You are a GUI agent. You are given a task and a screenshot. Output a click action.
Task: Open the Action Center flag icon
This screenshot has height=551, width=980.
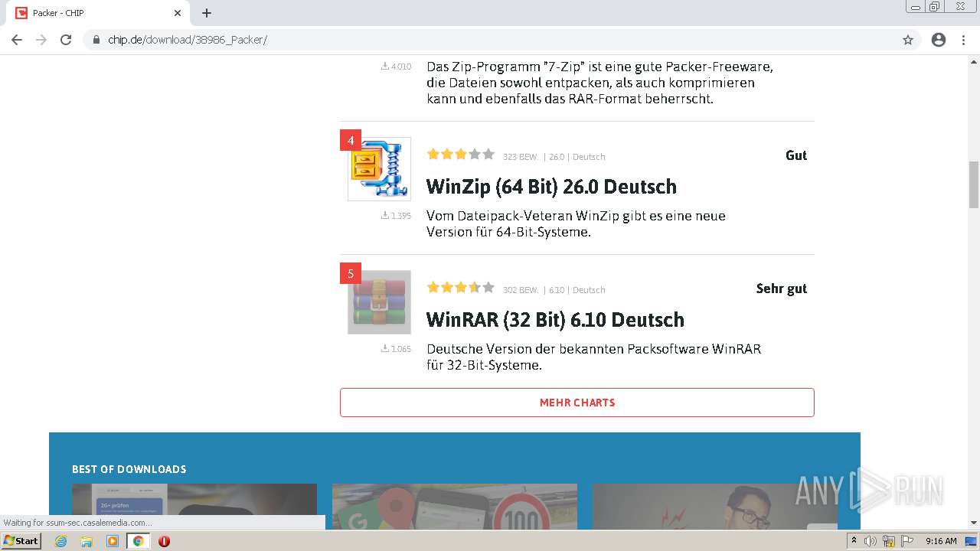tap(907, 541)
